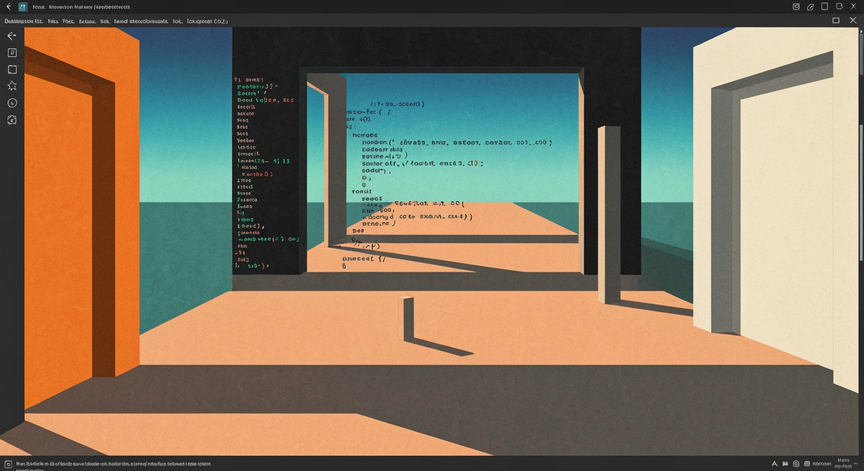Viewport: 864px width, 471px height.
Task: Click the circular clock icon in sidebar
Action: pyautogui.click(x=12, y=103)
